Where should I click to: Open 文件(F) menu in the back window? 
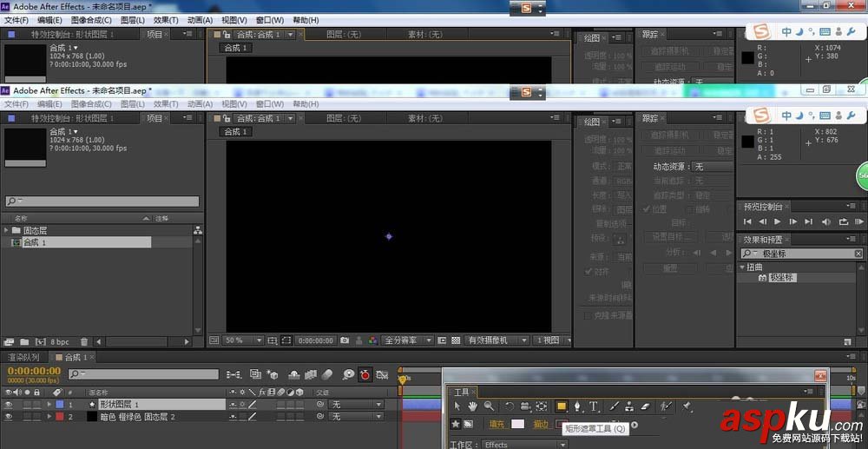pyautogui.click(x=16, y=20)
